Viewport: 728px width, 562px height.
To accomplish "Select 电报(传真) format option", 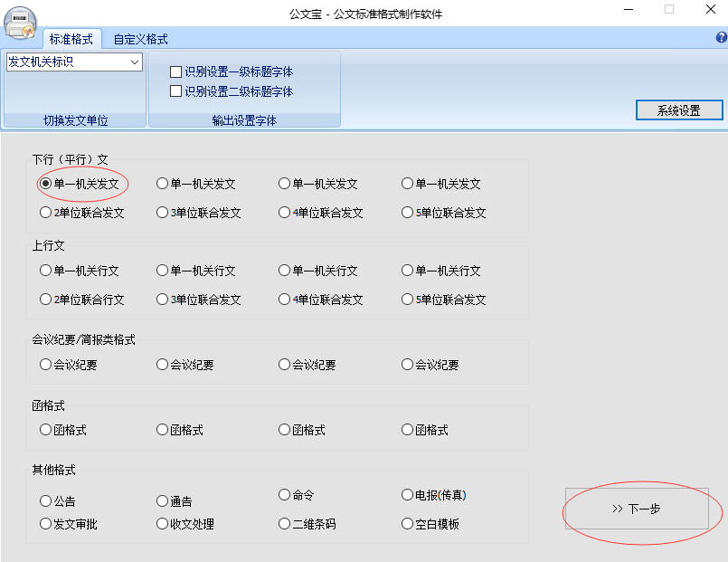I will (407, 495).
